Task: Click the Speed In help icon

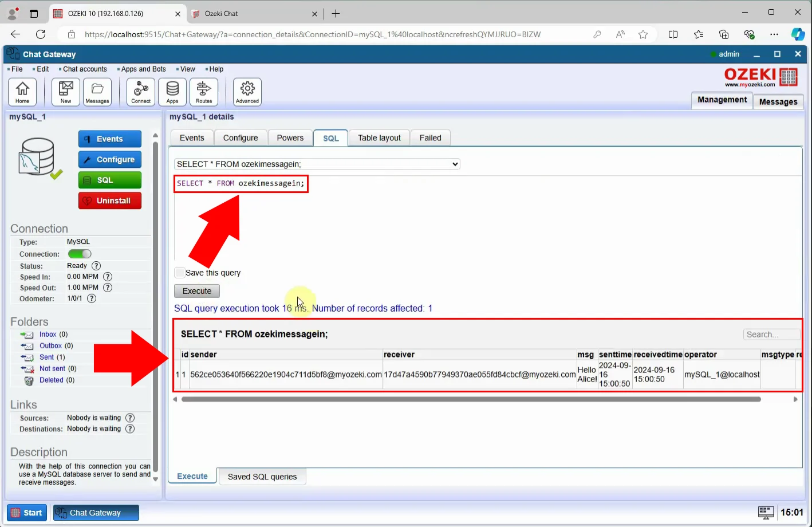Action: pos(108,277)
